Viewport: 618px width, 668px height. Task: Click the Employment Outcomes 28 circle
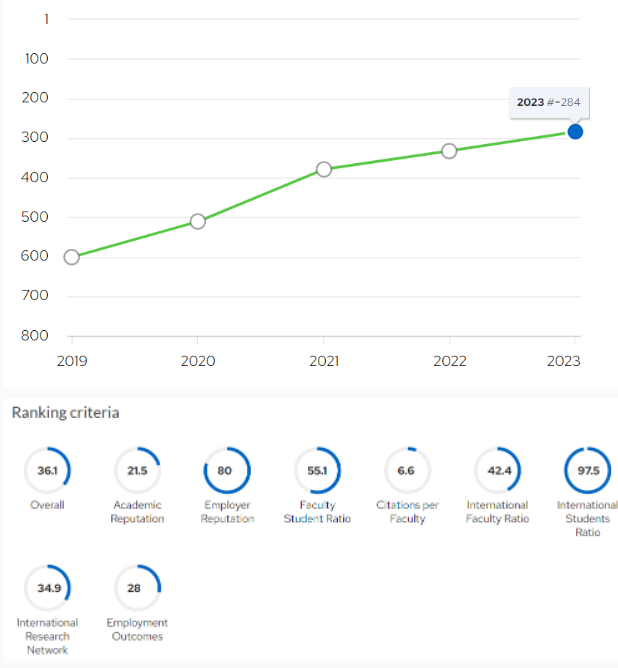137,588
